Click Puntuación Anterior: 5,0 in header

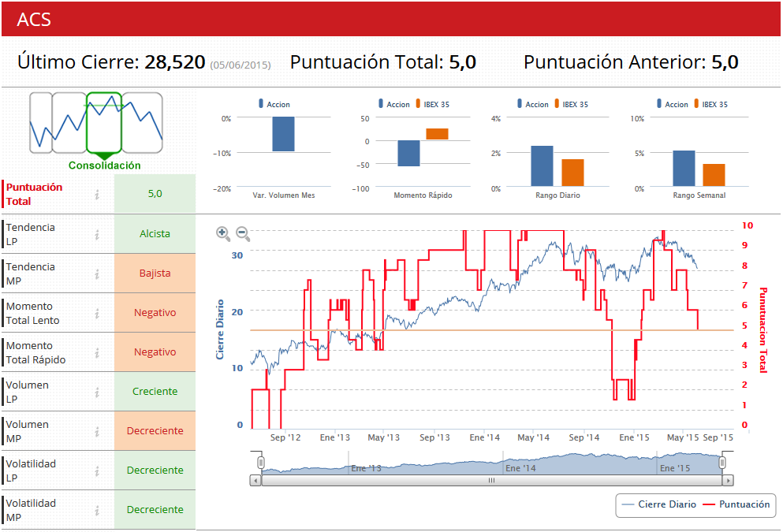(631, 62)
